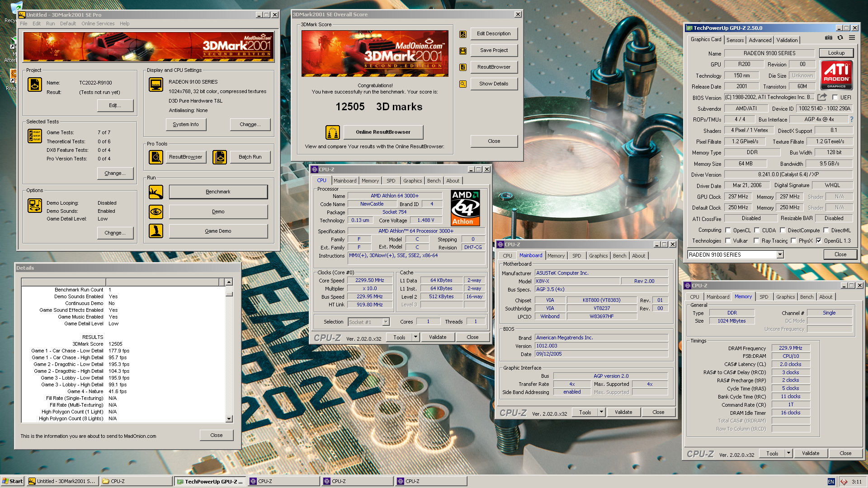This screenshot has height=488, width=868.
Task: Click the scrollbar thumb in the Details list
Action: pyautogui.click(x=229, y=293)
